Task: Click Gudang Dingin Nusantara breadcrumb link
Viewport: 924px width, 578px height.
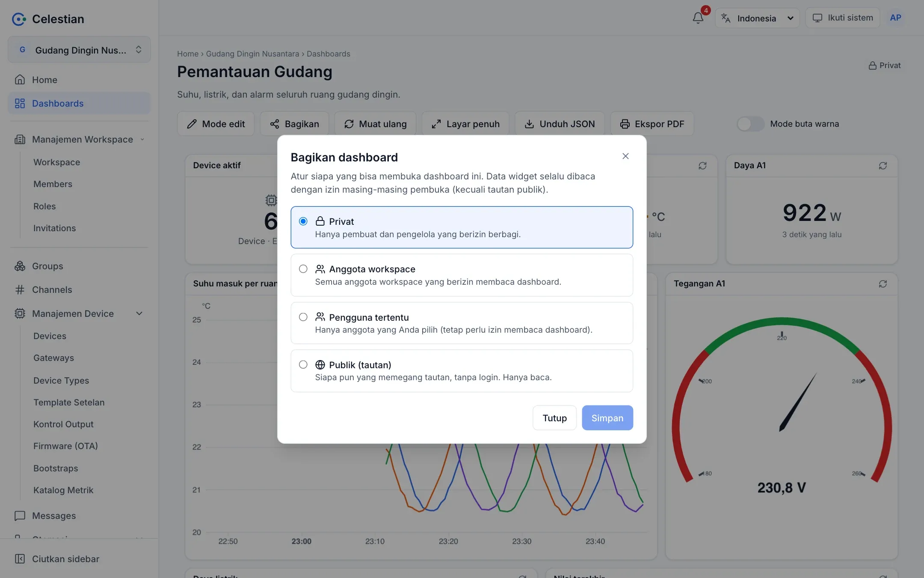Action: (x=252, y=54)
